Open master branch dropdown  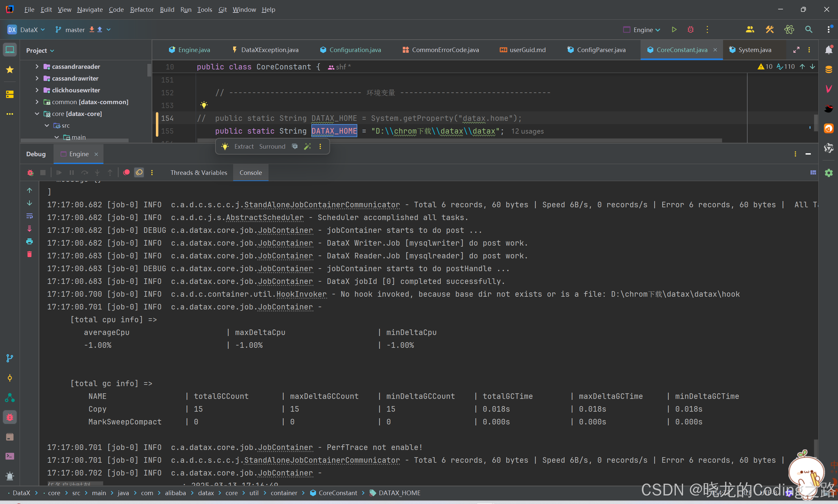[83, 29]
